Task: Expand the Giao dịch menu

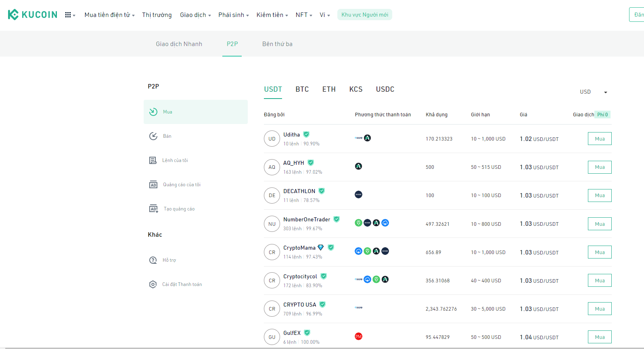Action: (195, 15)
